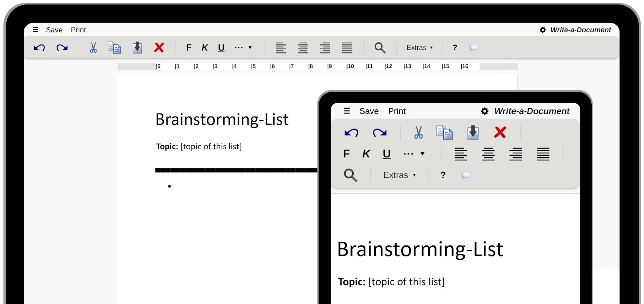The image size is (644, 304).
Task: Justify text using the tablet toolbar icon
Action: coord(543,154)
